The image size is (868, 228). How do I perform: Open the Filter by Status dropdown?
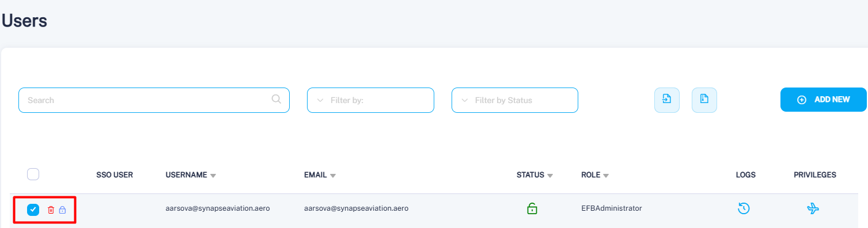[x=515, y=100]
